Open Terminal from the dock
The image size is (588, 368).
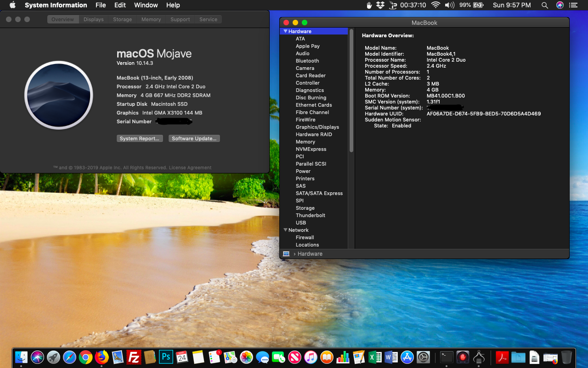pos(447,357)
